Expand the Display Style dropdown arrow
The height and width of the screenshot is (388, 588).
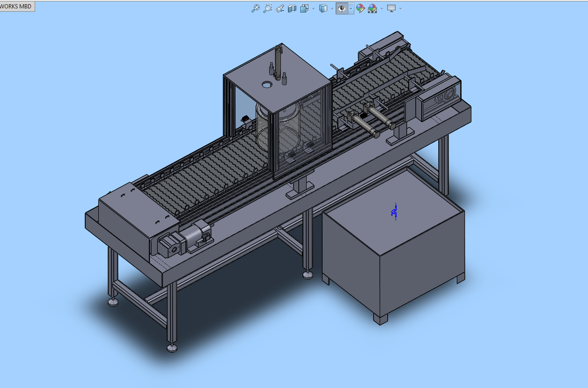click(332, 8)
